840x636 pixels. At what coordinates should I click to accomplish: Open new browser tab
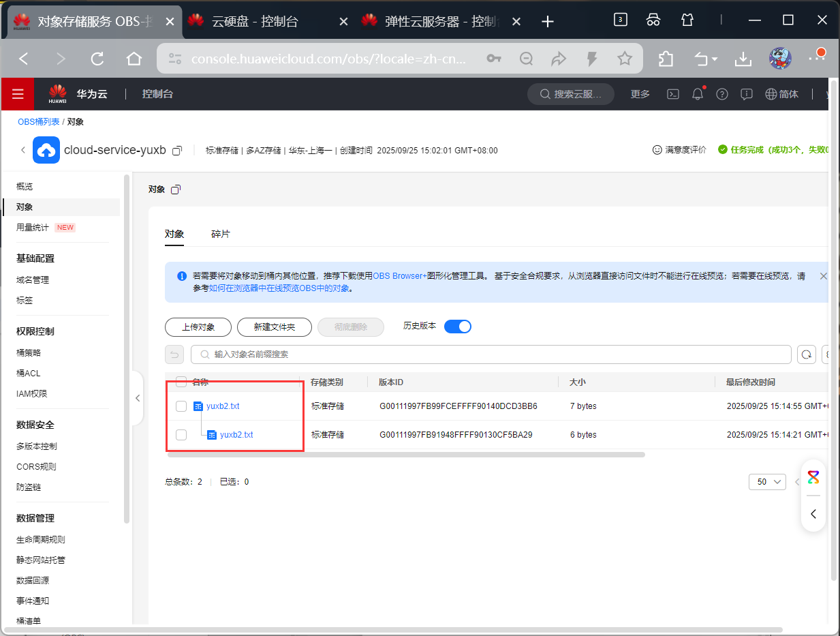click(x=547, y=21)
